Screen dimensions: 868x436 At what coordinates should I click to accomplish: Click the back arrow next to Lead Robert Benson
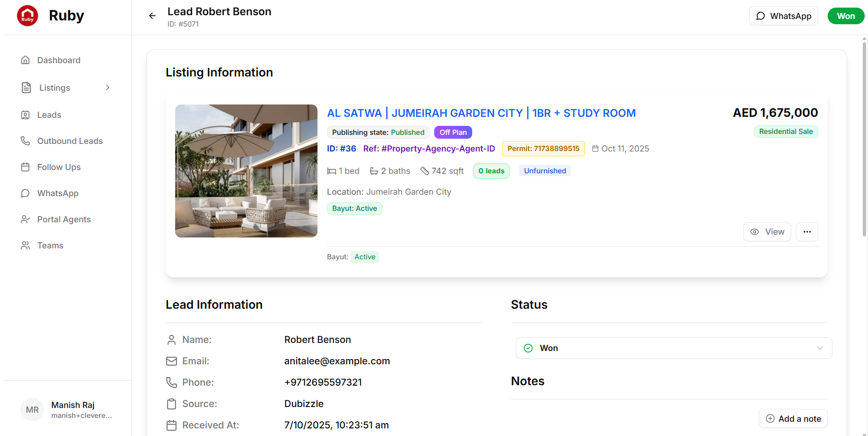click(152, 16)
